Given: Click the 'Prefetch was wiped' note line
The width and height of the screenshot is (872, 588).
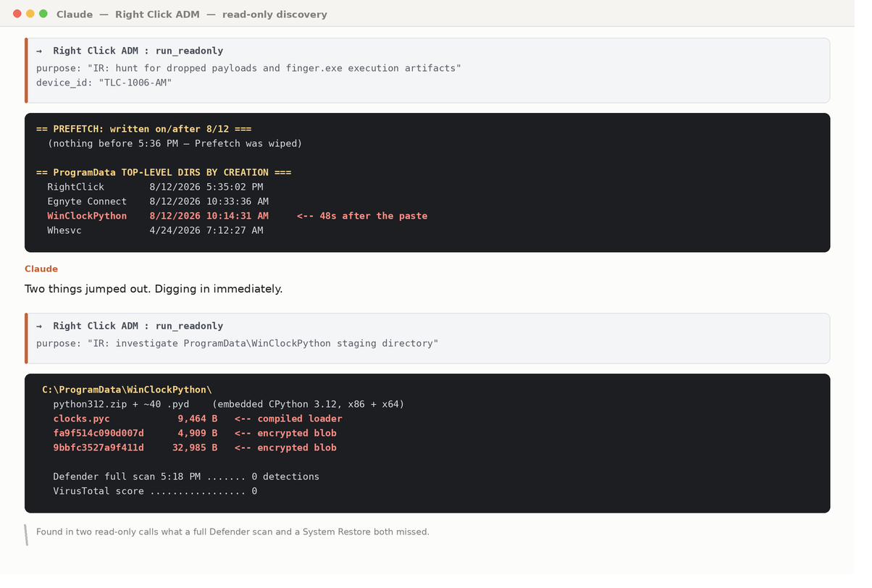Looking at the screenshot, I should [175, 143].
